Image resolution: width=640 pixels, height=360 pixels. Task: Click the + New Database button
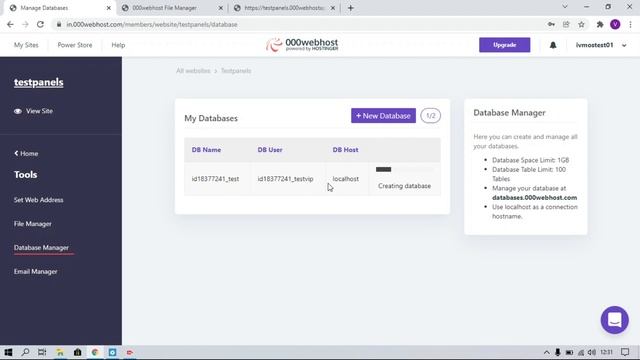(x=383, y=116)
